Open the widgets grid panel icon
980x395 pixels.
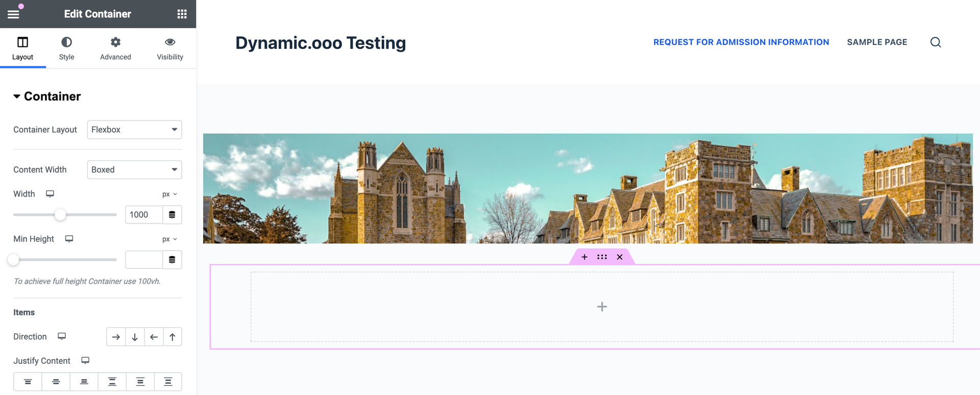[x=182, y=14]
